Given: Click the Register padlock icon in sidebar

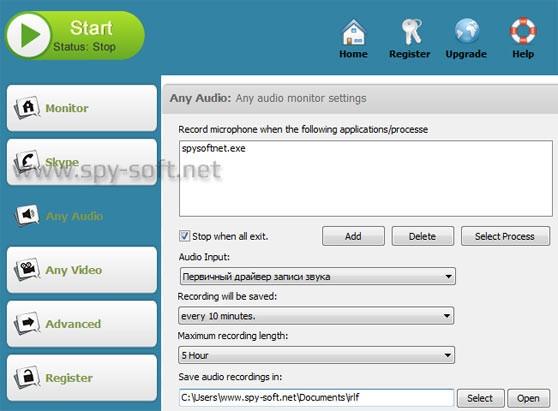Looking at the screenshot, I should coord(27,377).
